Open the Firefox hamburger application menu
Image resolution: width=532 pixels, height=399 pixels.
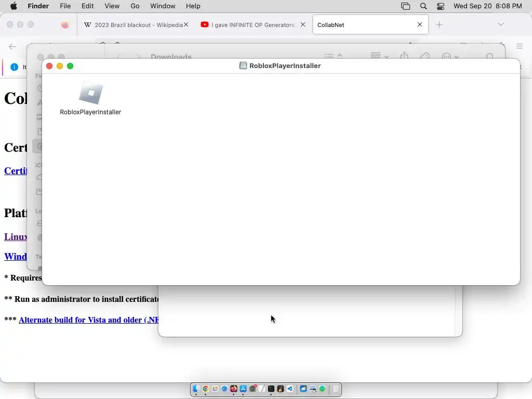(520, 46)
